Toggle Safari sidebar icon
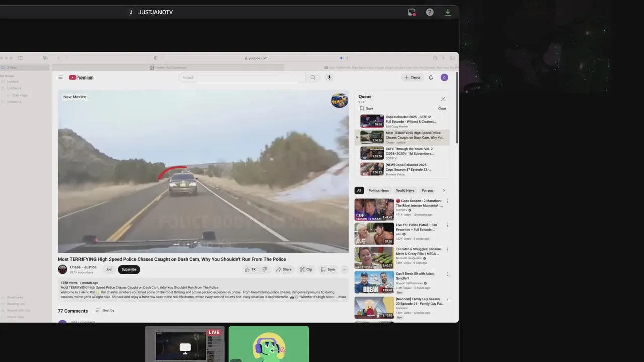Image resolution: width=644 pixels, height=362 pixels. tap(21, 58)
